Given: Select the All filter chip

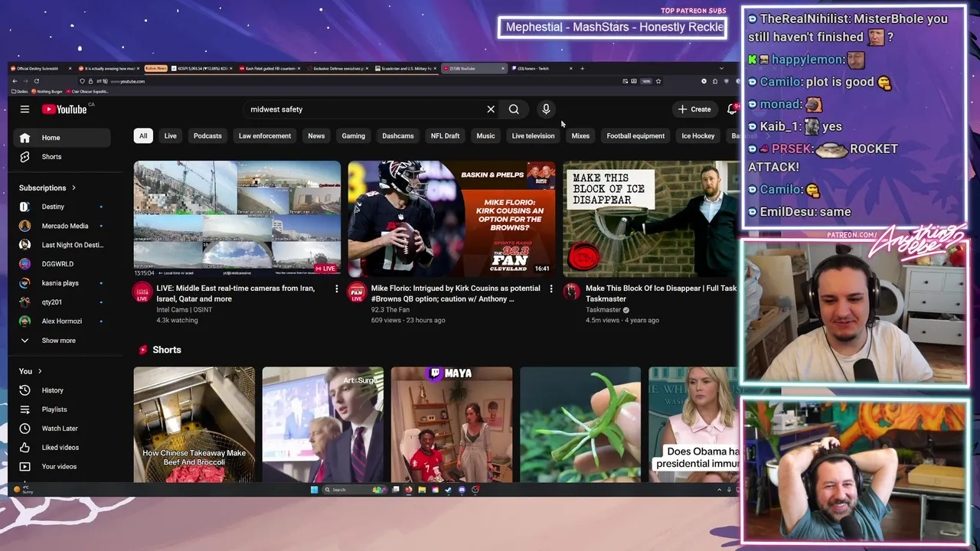Looking at the screenshot, I should pyautogui.click(x=142, y=136).
